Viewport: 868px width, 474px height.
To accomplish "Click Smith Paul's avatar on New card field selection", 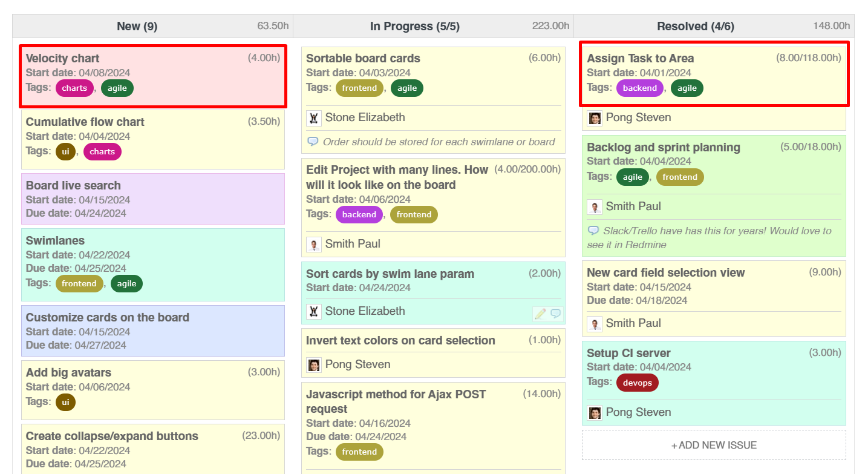I will 595,323.
